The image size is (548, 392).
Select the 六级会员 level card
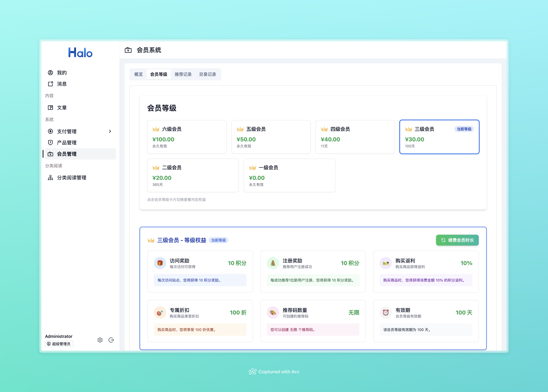click(187, 137)
